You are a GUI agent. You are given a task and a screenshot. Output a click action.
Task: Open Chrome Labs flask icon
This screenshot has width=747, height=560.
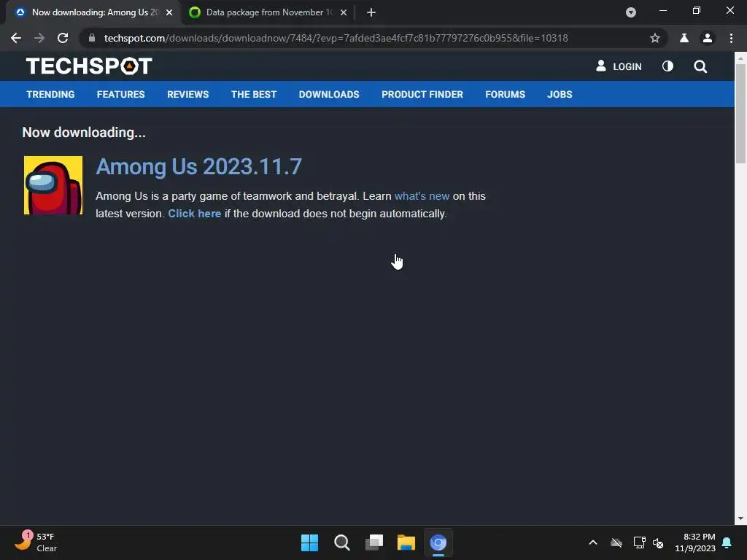tap(684, 38)
